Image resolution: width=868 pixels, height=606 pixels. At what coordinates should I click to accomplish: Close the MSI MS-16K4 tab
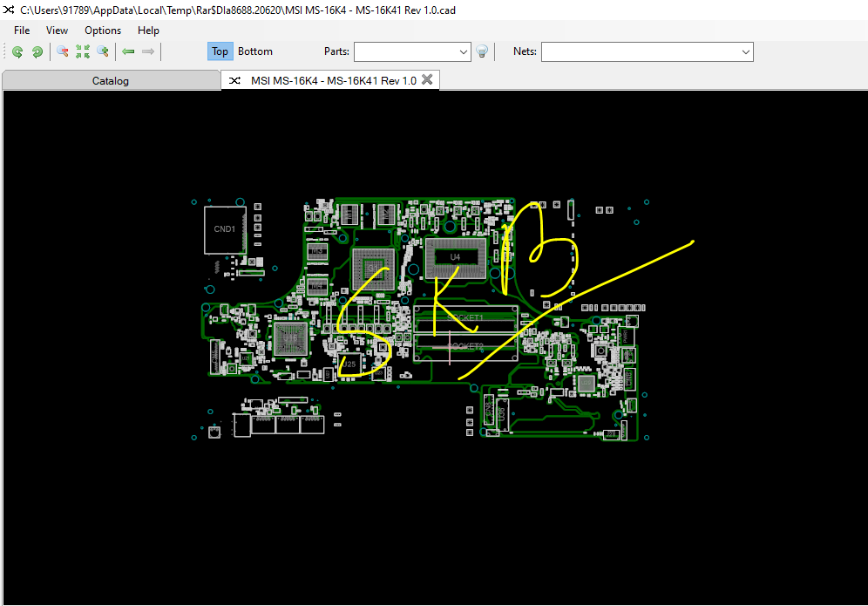[427, 79]
